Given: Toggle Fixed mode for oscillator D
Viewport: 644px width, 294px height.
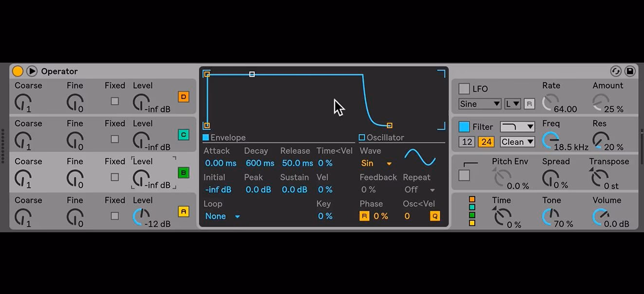Looking at the screenshot, I should tap(115, 100).
